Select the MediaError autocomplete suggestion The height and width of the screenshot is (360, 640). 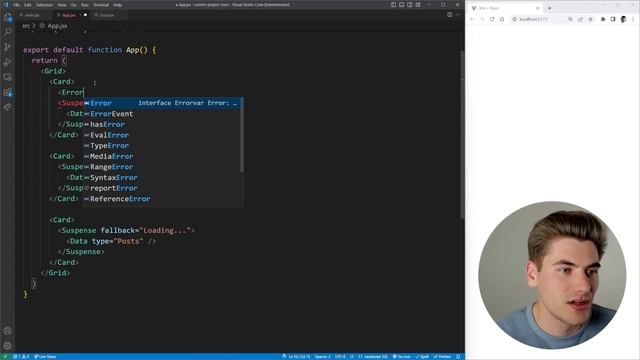(x=163, y=156)
